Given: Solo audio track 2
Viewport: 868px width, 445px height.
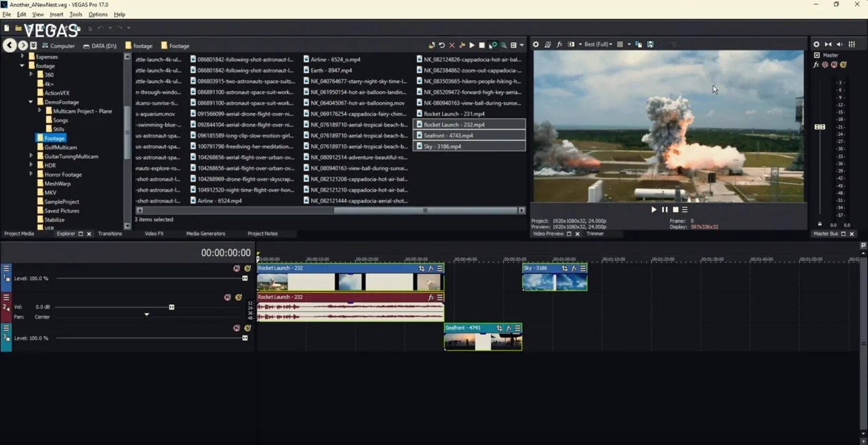Looking at the screenshot, I should tap(238, 297).
